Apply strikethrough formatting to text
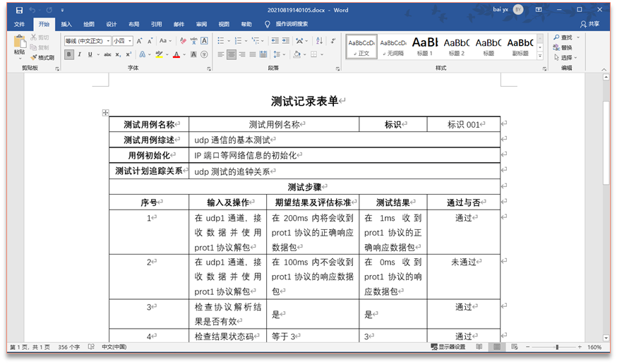617x364 pixels. 107,54
